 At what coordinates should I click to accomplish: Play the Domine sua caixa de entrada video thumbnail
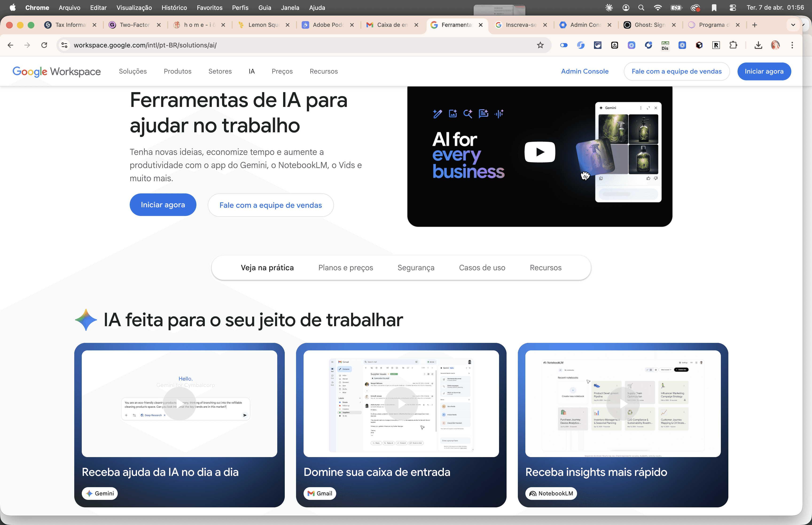click(401, 404)
